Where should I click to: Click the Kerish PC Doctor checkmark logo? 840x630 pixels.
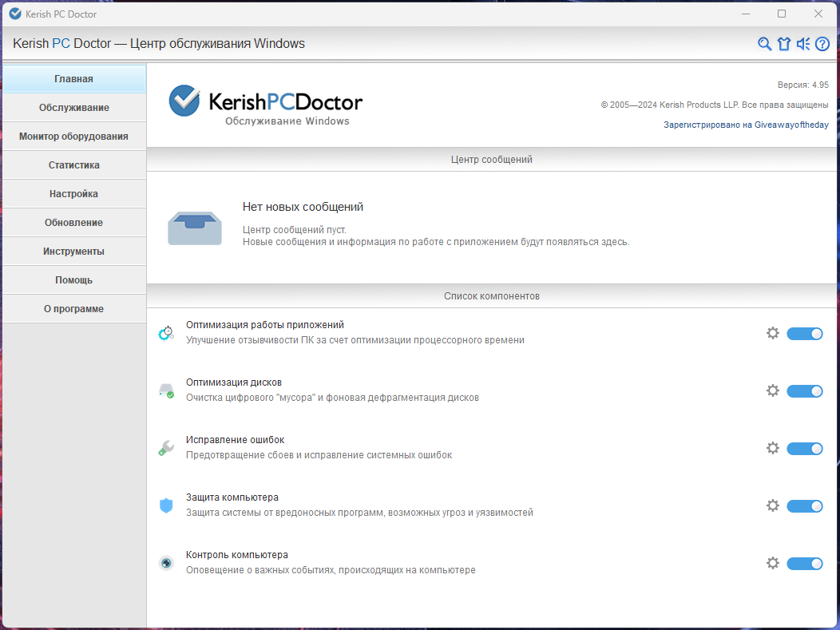pyautogui.click(x=184, y=101)
